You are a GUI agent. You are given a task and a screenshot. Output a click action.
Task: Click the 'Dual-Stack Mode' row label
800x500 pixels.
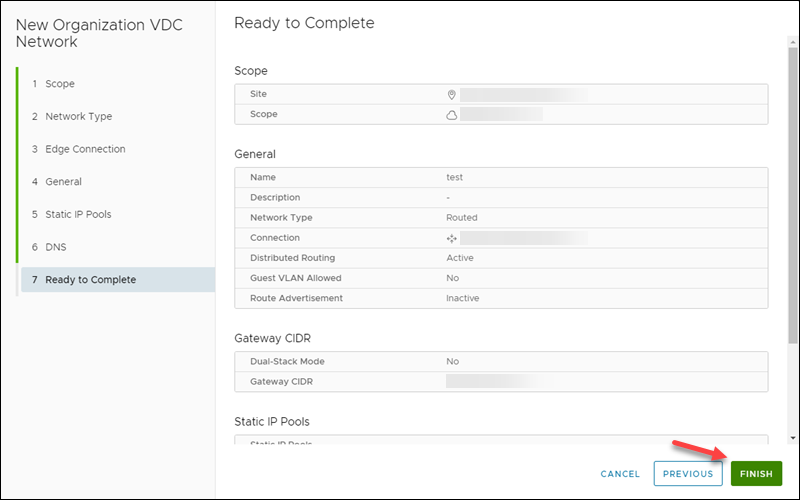point(287,361)
